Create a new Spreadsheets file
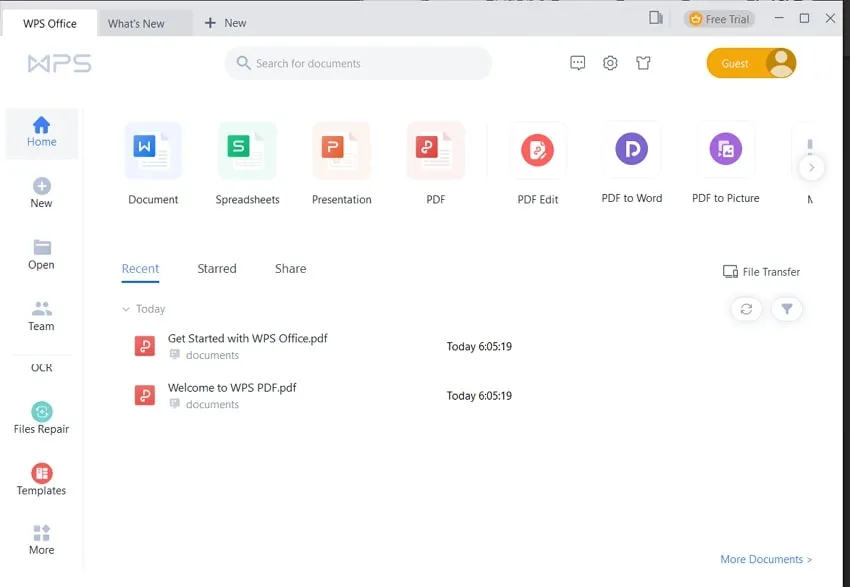 click(x=248, y=164)
